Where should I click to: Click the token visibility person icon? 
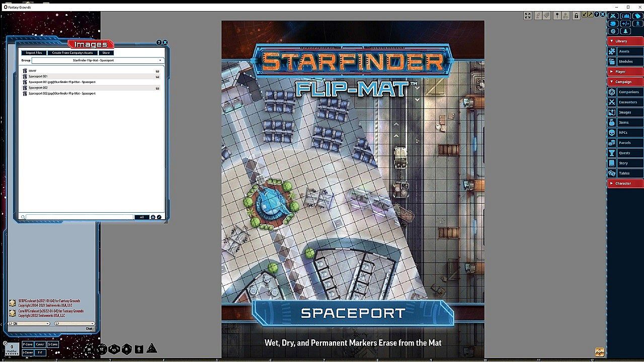click(565, 16)
